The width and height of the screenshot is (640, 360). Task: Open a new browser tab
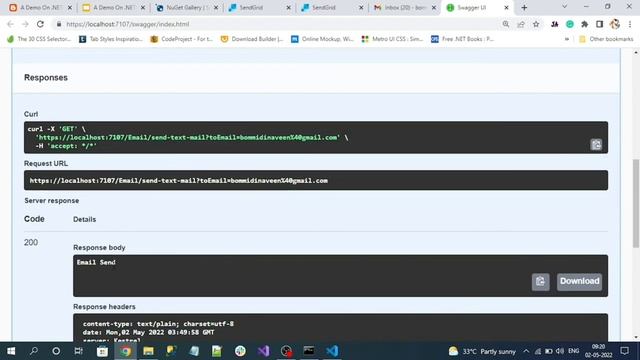pos(524,7)
